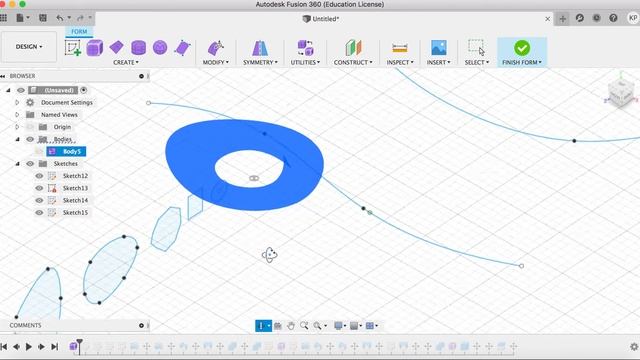Toggle visibility of Sketch15
The image size is (640, 360).
[39, 213]
